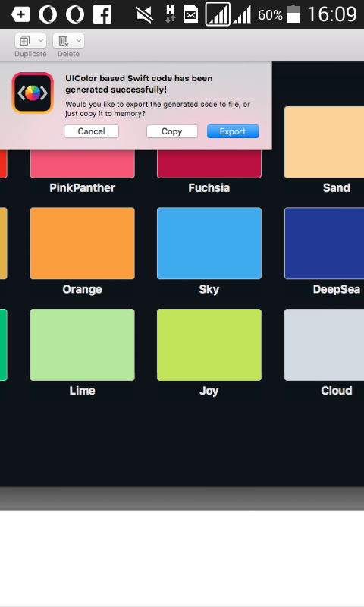Image resolution: width=364 pixels, height=607 pixels.
Task: Pick the Joy color swatch
Action: (209, 344)
